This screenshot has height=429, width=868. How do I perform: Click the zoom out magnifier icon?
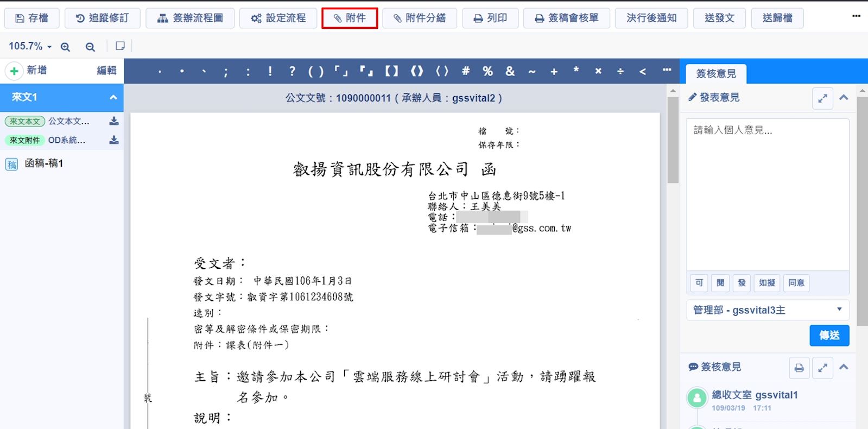coord(90,47)
